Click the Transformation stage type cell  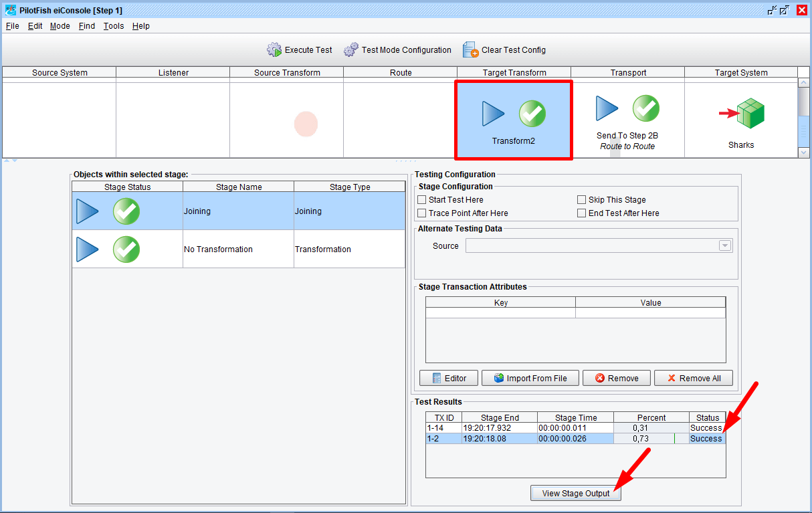[x=350, y=249]
